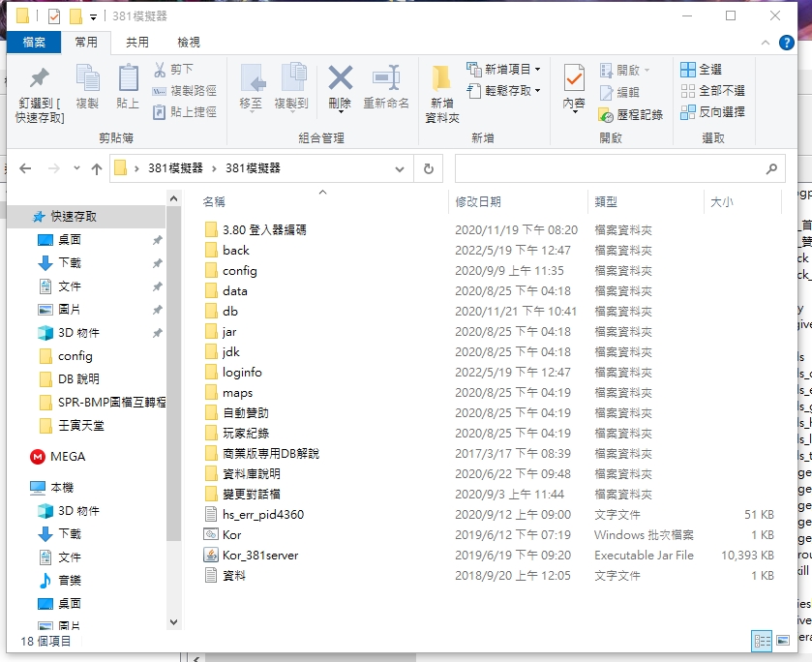Select the Kor_381server jar file

point(252,556)
